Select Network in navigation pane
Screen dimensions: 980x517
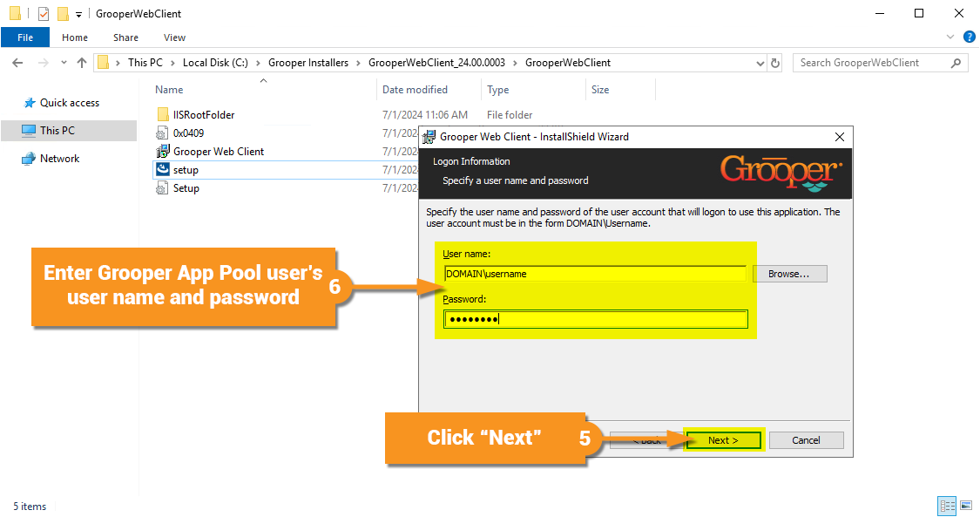point(51,158)
